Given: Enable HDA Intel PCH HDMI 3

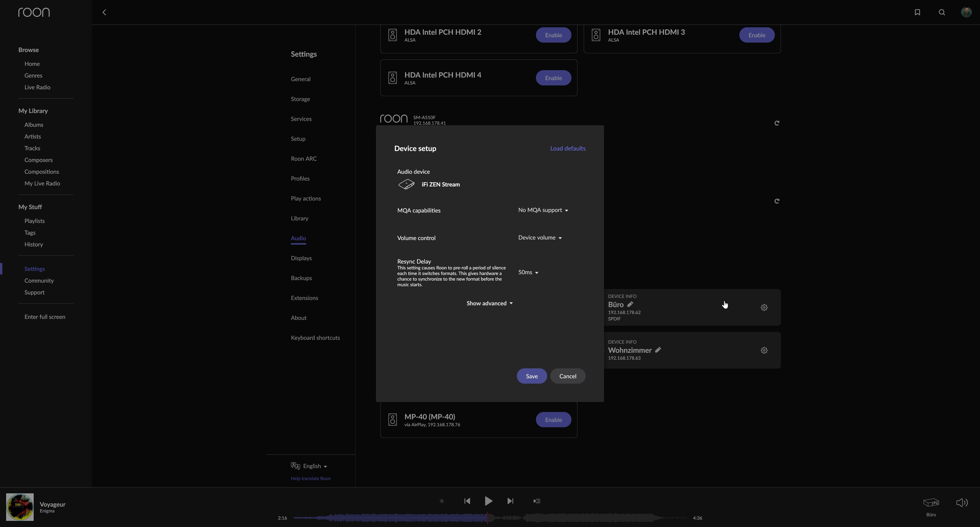Looking at the screenshot, I should coord(757,35).
